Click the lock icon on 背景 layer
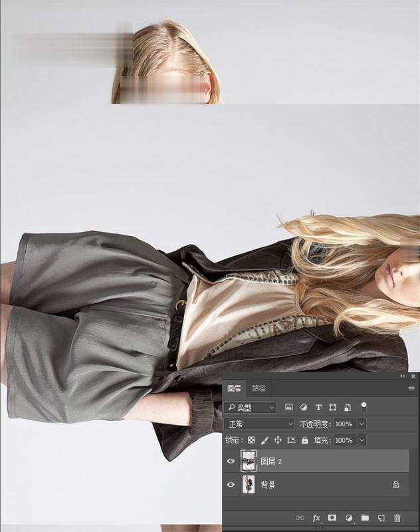Viewport: 420px width, 532px height. coord(395,485)
